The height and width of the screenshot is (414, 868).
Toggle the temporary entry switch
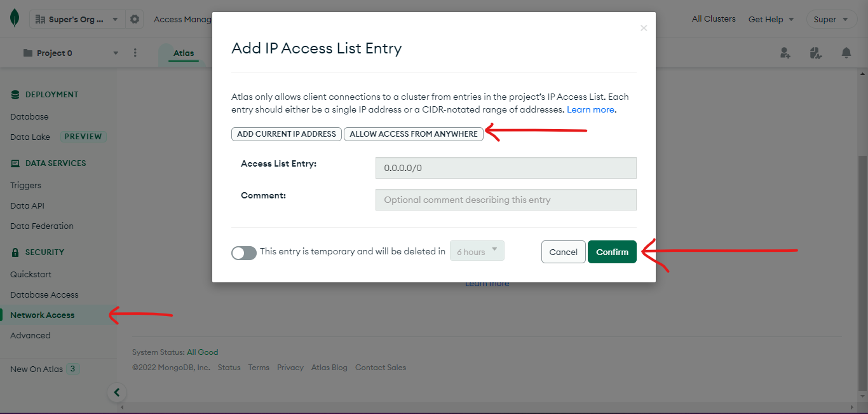(x=244, y=252)
